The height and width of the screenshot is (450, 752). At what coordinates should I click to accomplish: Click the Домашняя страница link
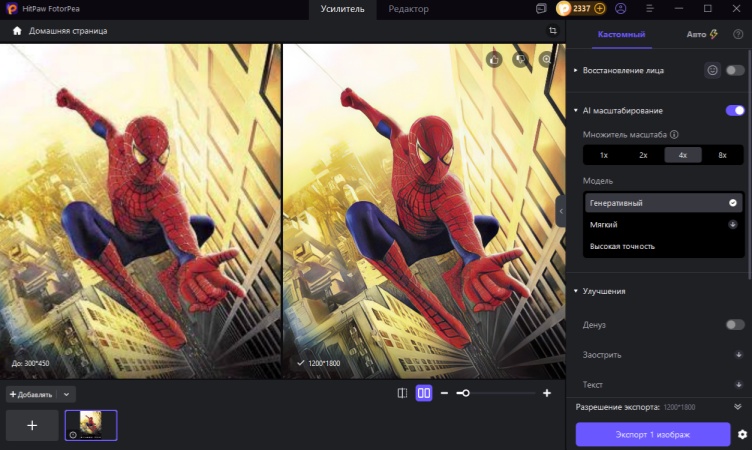(68, 31)
